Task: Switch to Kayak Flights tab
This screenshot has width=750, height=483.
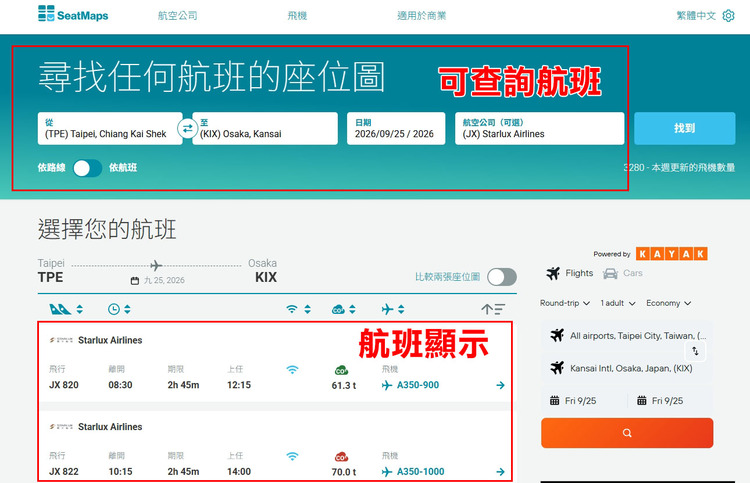Action: point(570,274)
